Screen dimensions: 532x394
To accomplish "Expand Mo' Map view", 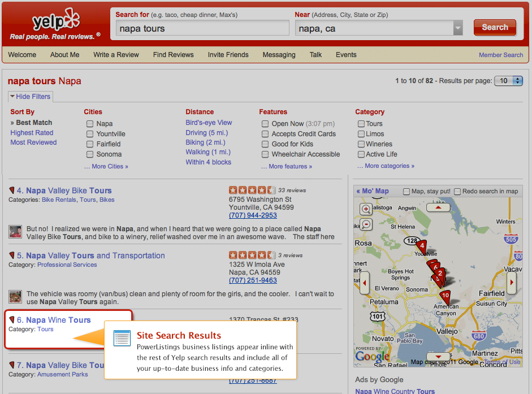I will coord(373,190).
